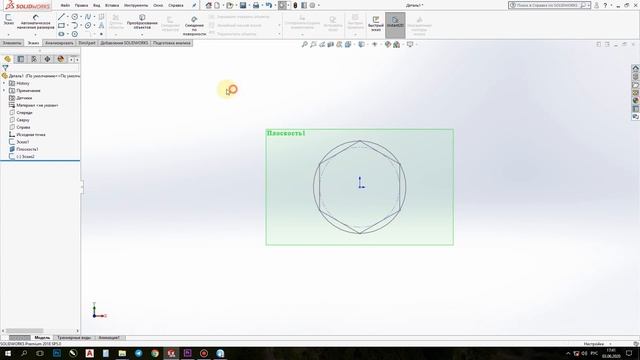Click Section View icon in heads-up toolbar
Screen dimensions: 640x360
[331, 44]
